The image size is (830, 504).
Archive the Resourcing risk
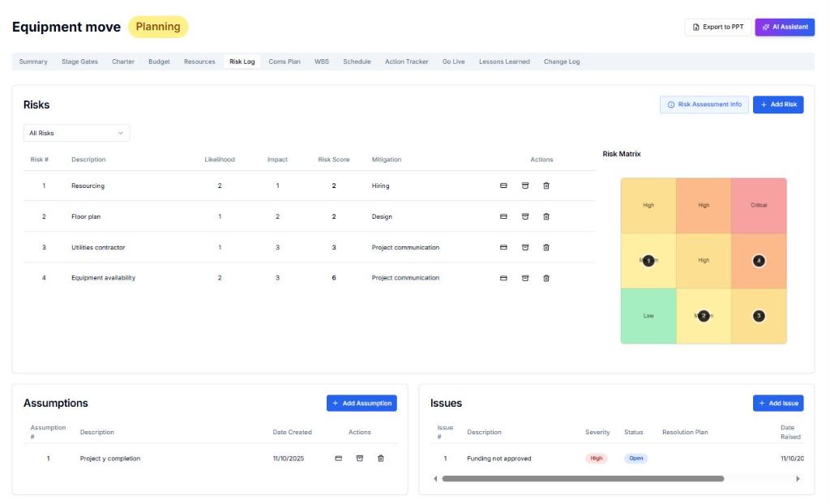(x=524, y=186)
